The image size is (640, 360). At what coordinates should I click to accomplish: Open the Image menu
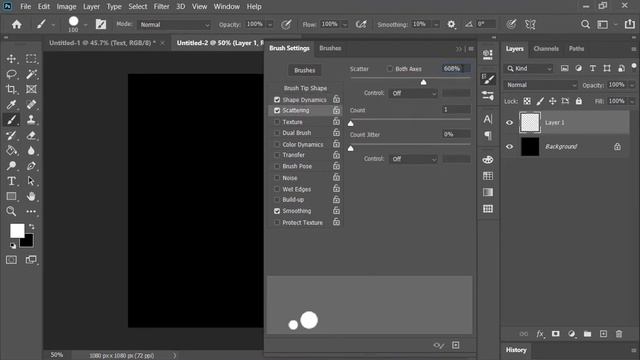coord(66,7)
